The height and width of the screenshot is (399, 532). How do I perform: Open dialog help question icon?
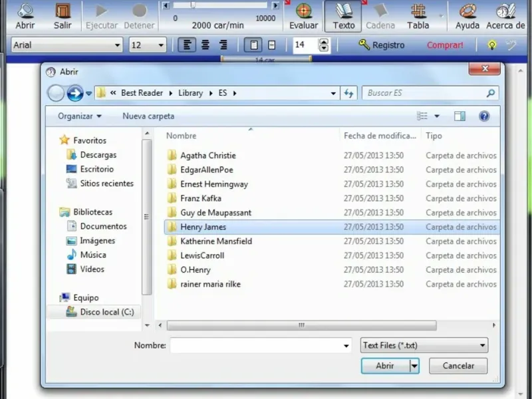click(x=484, y=116)
